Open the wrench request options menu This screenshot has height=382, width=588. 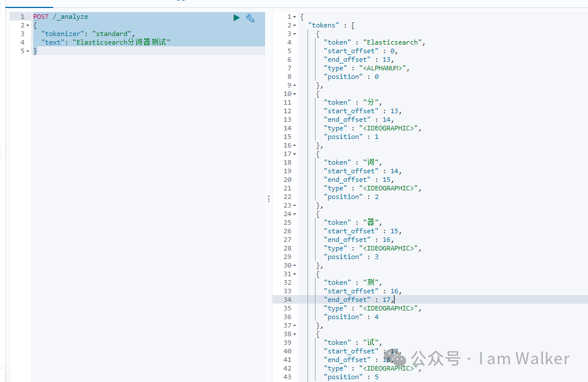[250, 18]
